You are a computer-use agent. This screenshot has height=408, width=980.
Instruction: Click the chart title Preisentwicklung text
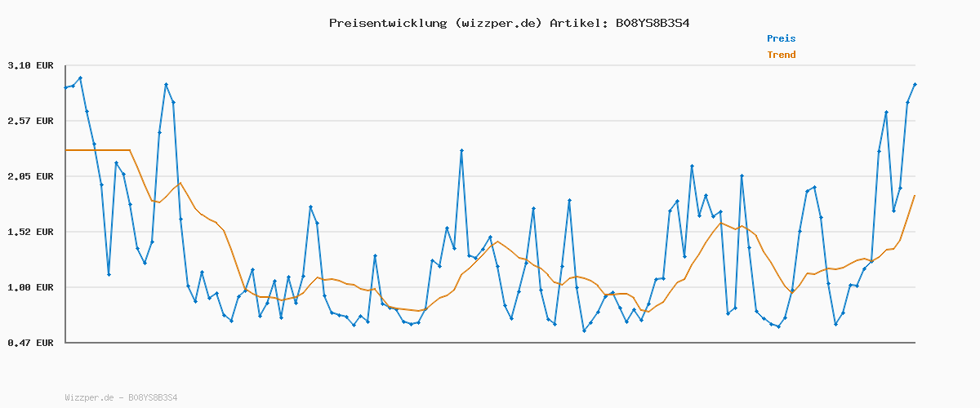pyautogui.click(x=386, y=23)
